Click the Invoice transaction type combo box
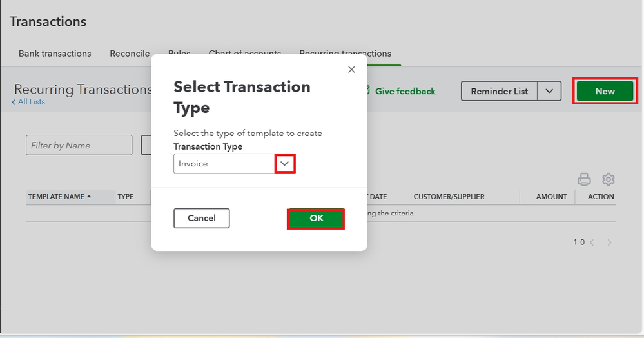Viewport: 644px width, 338px height. (224, 164)
